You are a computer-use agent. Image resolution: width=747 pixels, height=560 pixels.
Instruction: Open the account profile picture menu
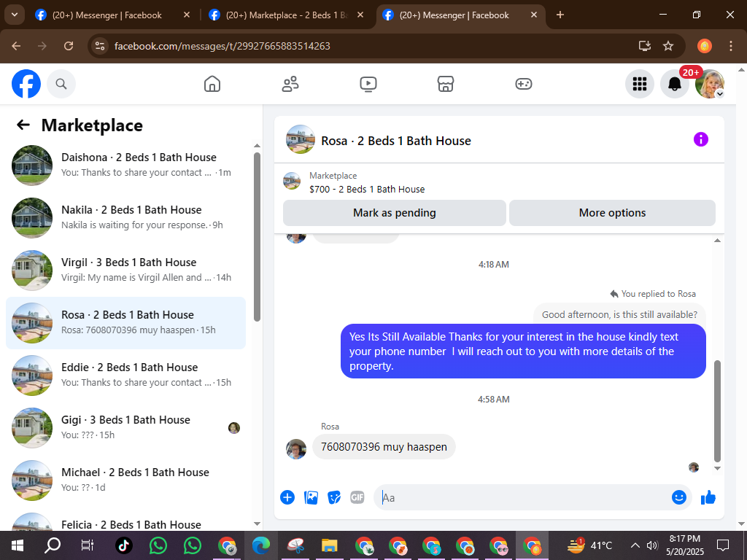[709, 84]
